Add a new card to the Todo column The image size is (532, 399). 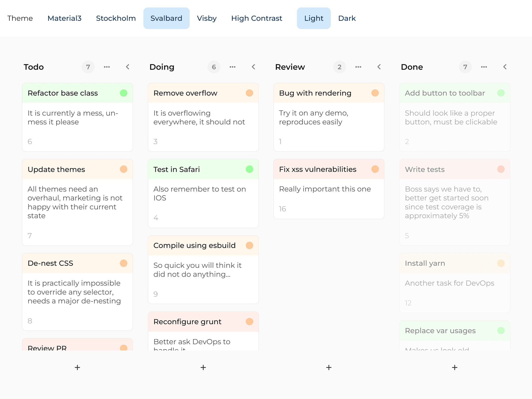pos(77,367)
